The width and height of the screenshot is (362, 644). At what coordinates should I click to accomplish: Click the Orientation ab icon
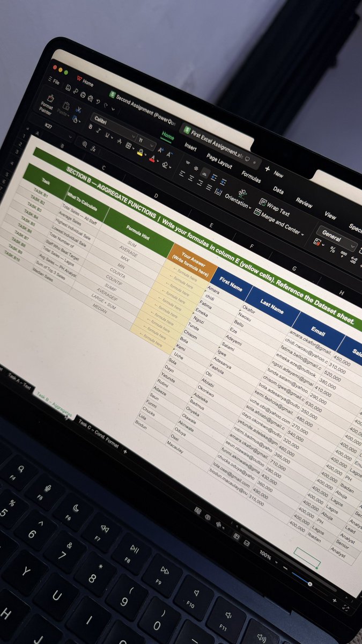[x=242, y=193]
